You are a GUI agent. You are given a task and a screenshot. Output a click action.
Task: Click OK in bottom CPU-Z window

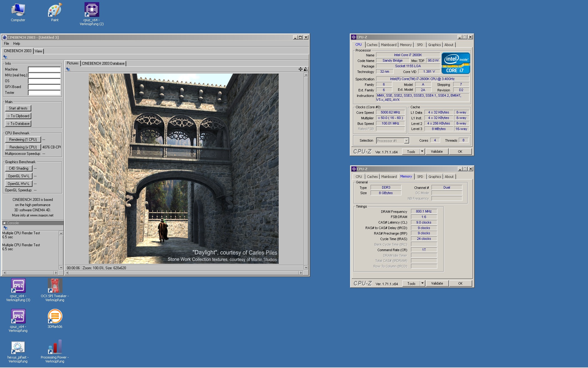(x=460, y=283)
